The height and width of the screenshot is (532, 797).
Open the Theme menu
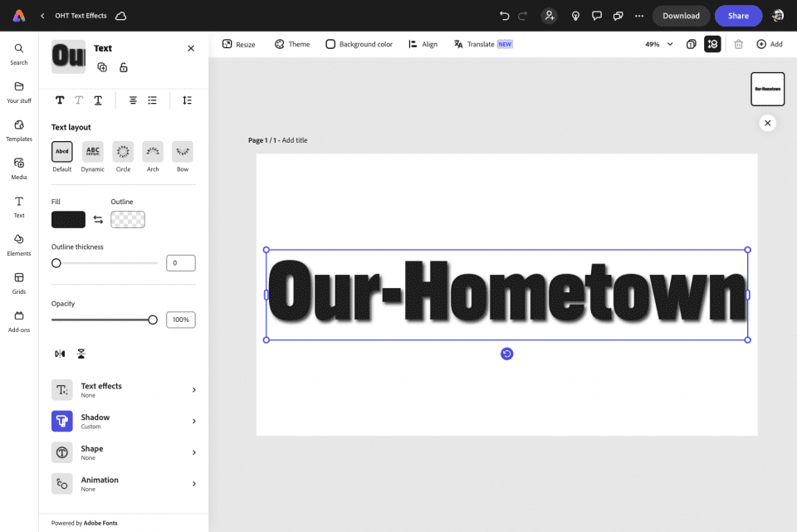292,44
